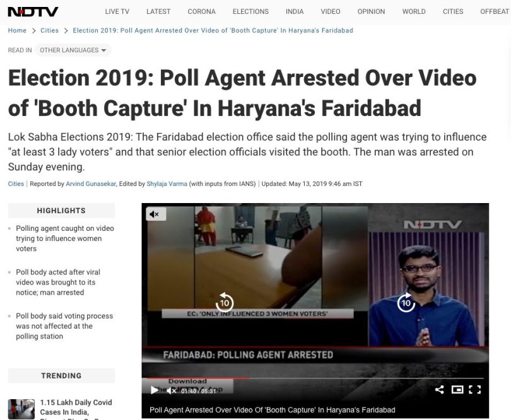Share the video via share icon

click(439, 389)
